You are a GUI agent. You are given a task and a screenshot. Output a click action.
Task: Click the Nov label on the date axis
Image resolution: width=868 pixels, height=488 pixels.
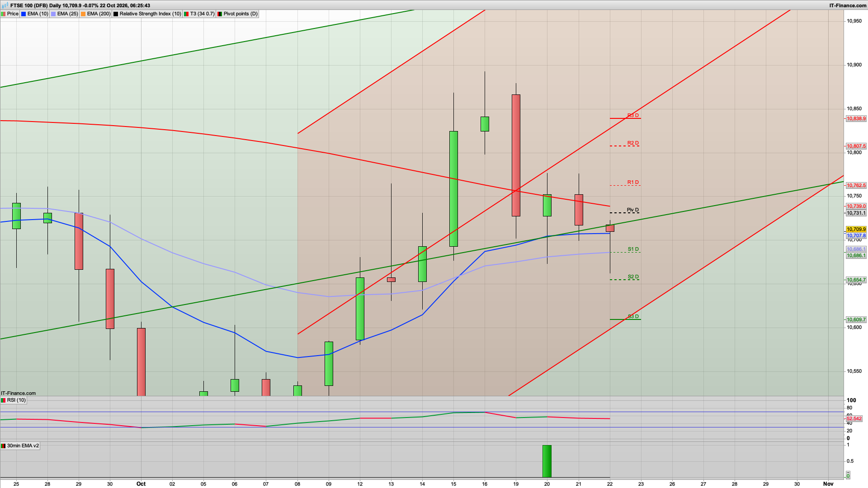click(x=828, y=484)
